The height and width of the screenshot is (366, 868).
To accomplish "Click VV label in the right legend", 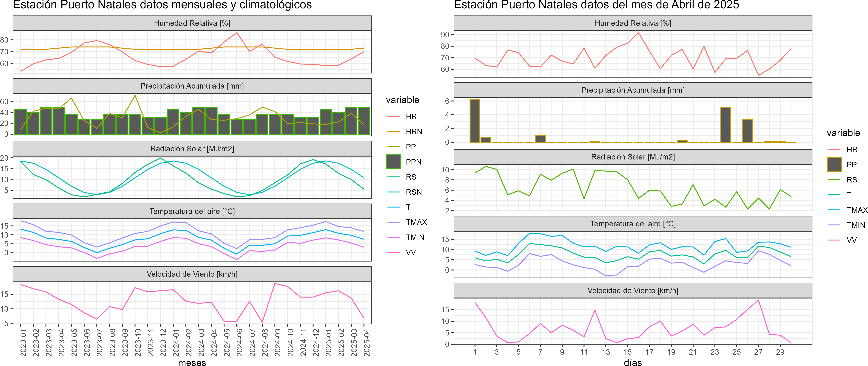I will point(851,240).
